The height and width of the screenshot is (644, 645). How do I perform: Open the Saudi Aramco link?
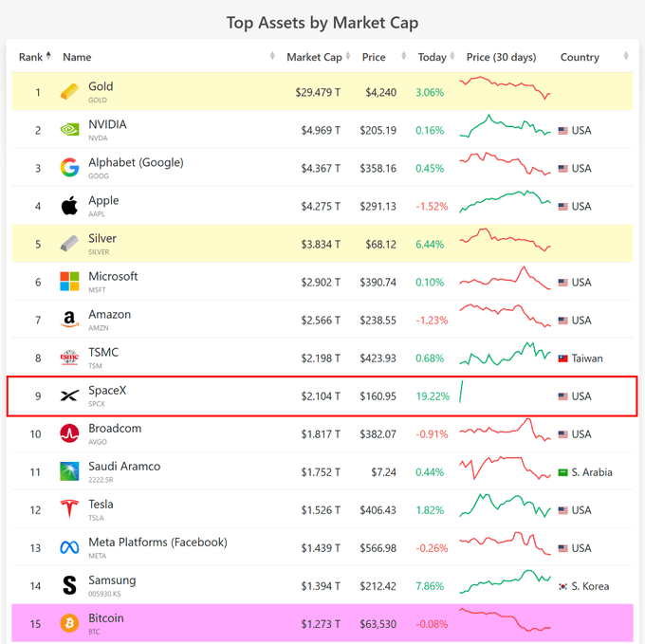pyautogui.click(x=124, y=467)
